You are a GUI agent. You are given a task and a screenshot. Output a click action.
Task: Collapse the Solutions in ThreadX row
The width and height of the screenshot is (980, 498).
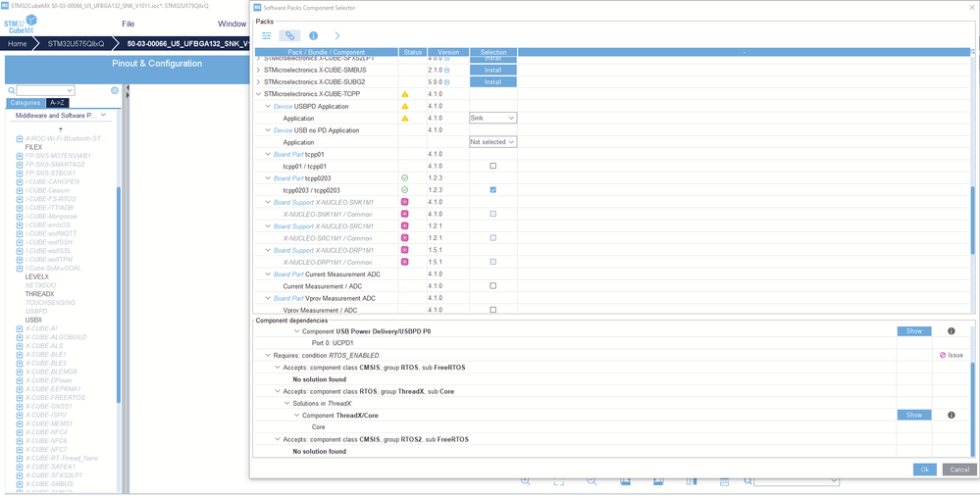tap(286, 403)
